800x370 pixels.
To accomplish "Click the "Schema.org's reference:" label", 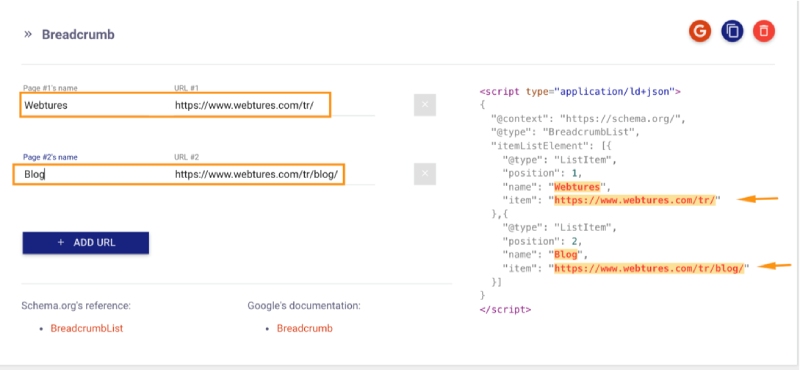I will (x=76, y=306).
